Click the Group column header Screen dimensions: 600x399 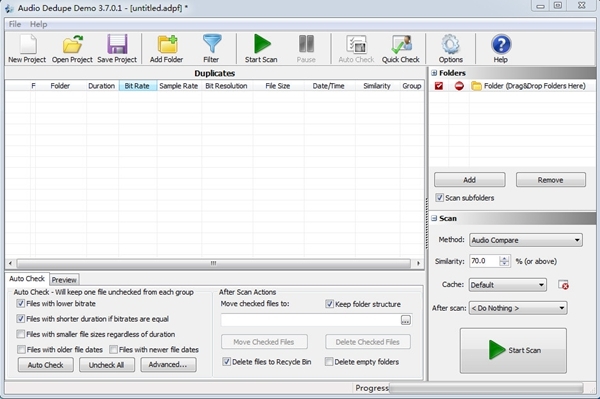click(x=412, y=86)
